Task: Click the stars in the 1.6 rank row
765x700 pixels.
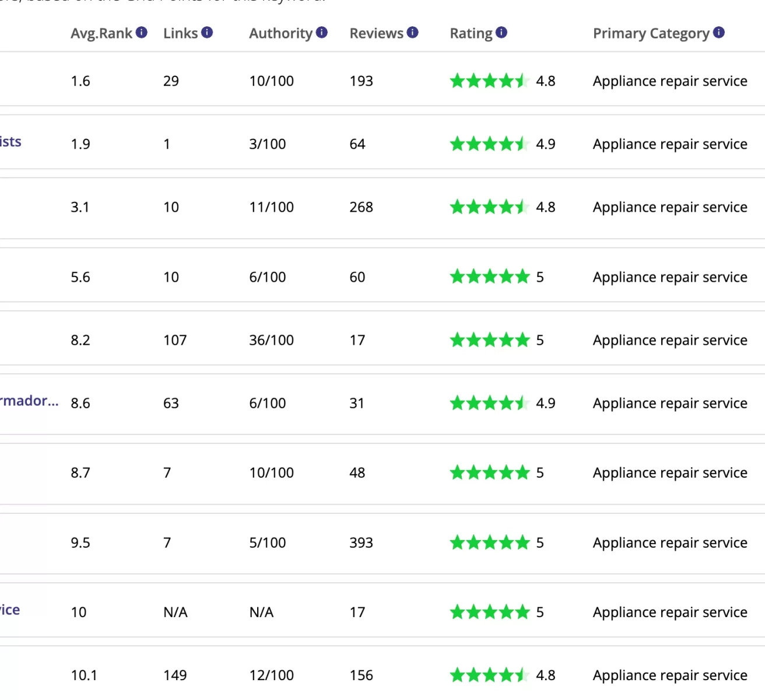Action: [489, 81]
